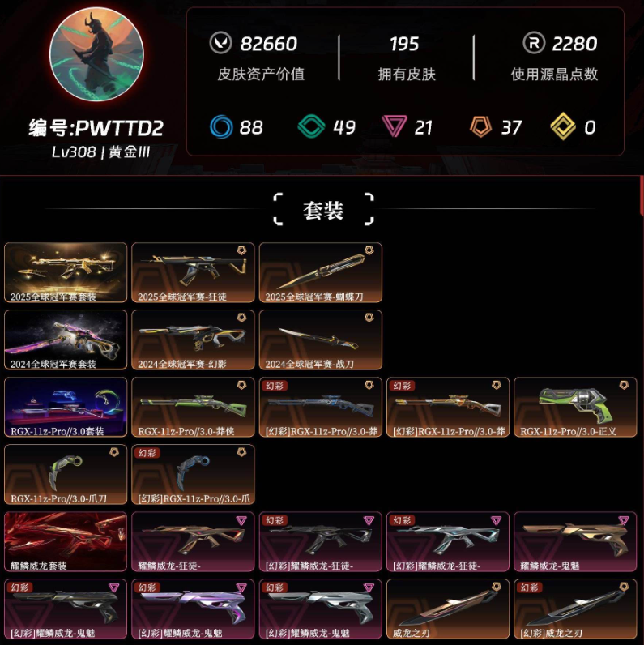Select the non-variant RGX-11z-Pro//3.0-爪刀 karambit skin
The height and width of the screenshot is (645, 644).
(x=66, y=474)
